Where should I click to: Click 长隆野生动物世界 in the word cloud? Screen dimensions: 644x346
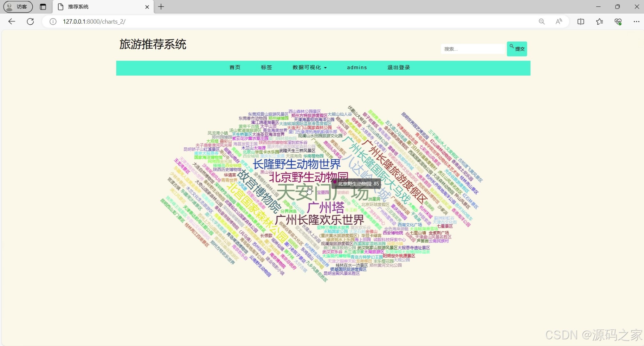[x=296, y=164]
